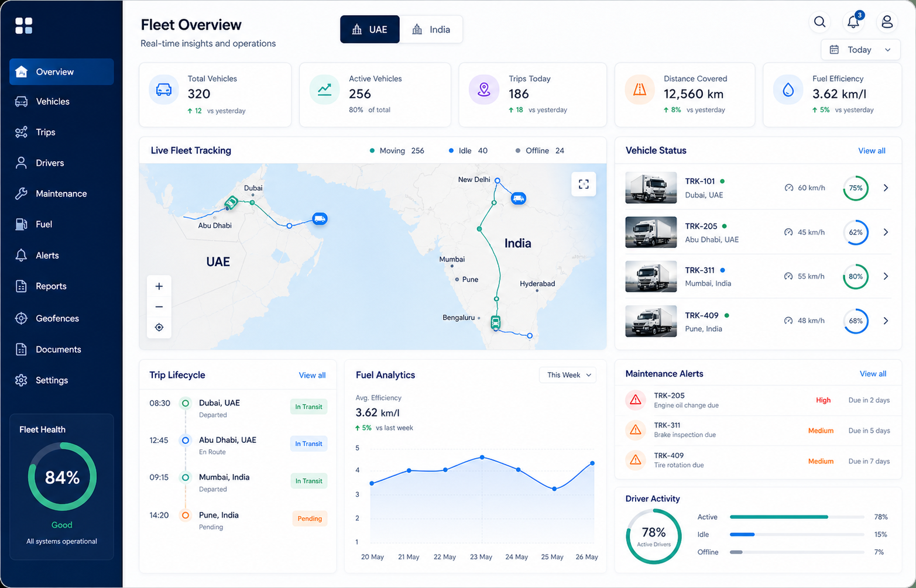Click the calendar icon in Today selector

click(835, 50)
